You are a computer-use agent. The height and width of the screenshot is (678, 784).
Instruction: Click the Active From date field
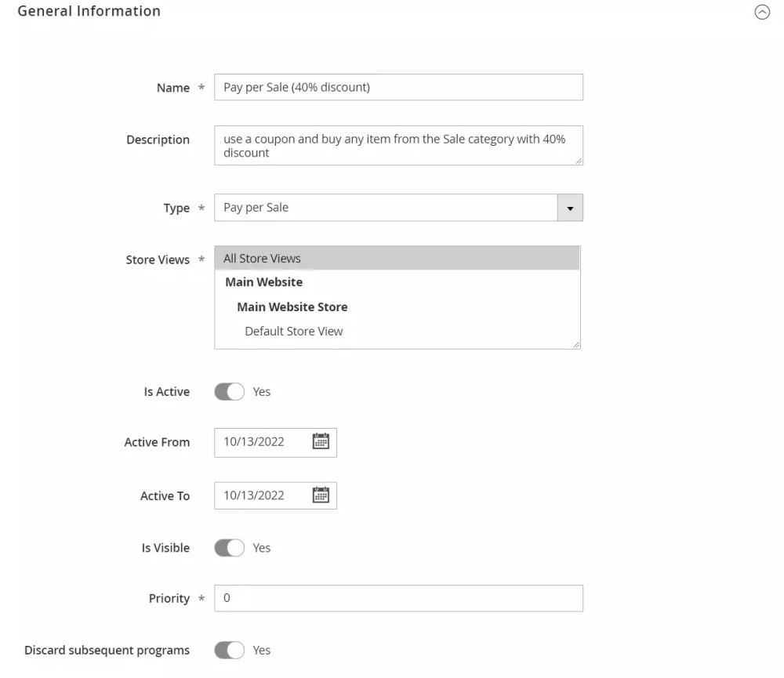(x=260, y=442)
